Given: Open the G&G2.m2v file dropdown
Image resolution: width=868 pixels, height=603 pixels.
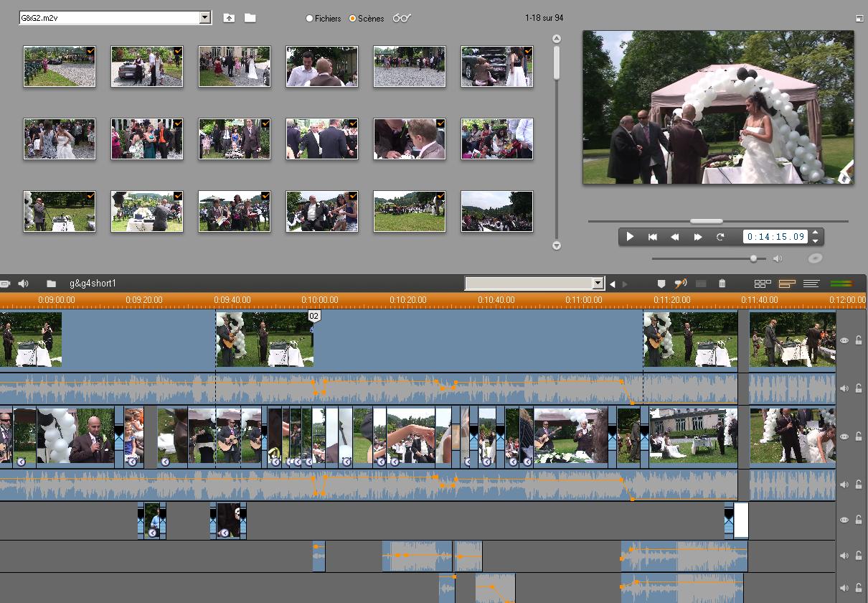Looking at the screenshot, I should [205, 18].
